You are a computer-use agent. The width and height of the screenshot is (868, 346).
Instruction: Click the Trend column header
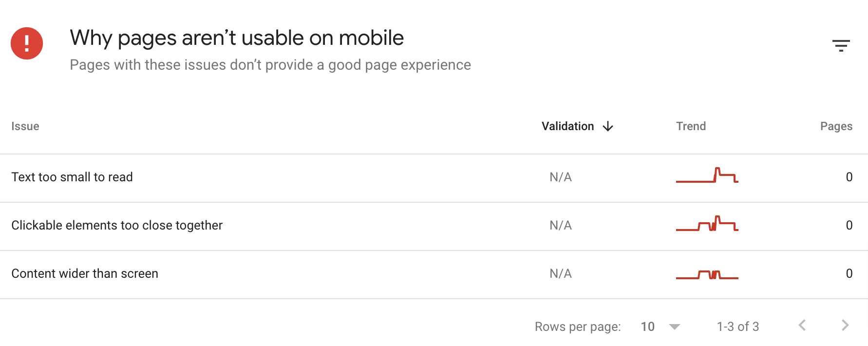[691, 126]
